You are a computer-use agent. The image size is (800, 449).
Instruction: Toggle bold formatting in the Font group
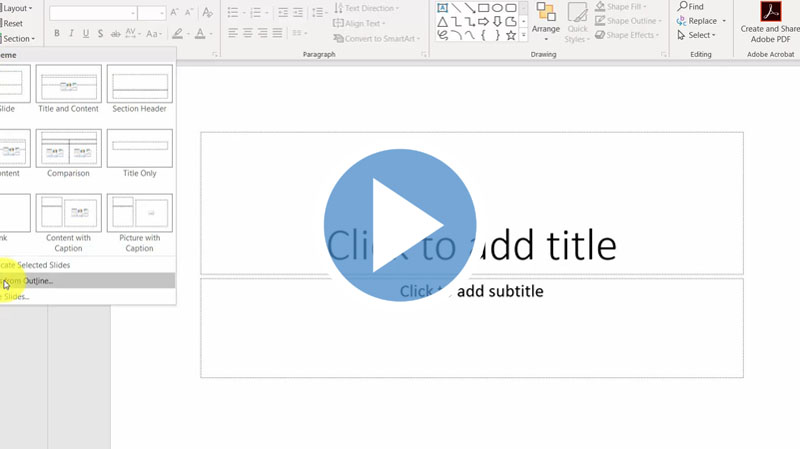coord(56,33)
